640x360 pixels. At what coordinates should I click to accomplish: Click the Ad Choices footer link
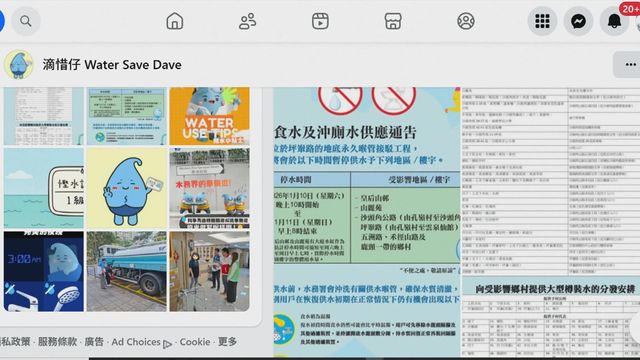pyautogui.click(x=141, y=342)
